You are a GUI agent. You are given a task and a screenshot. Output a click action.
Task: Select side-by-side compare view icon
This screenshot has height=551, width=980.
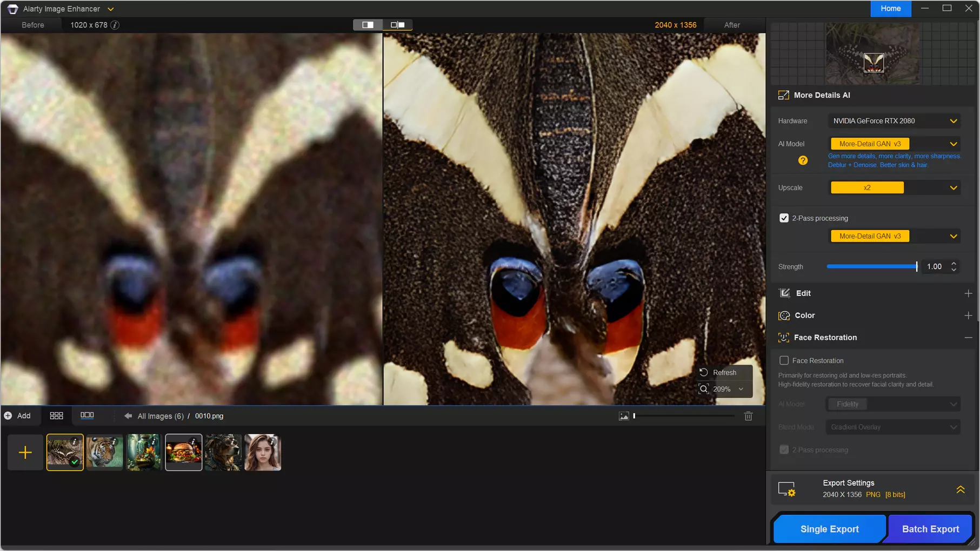398,25
